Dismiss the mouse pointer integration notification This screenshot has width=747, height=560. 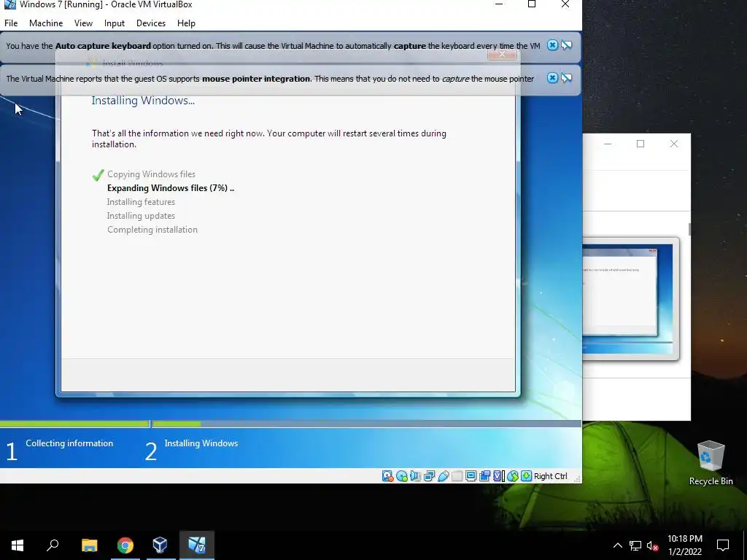pos(552,78)
